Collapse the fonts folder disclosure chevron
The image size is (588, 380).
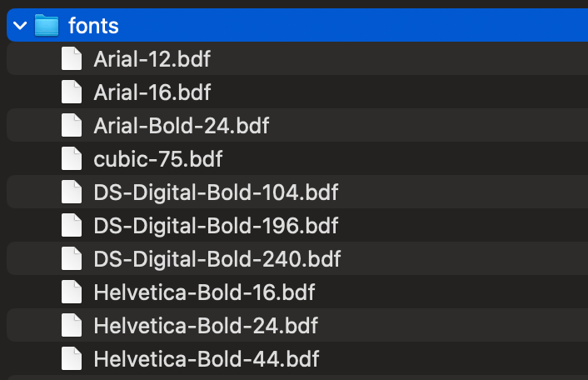point(20,26)
